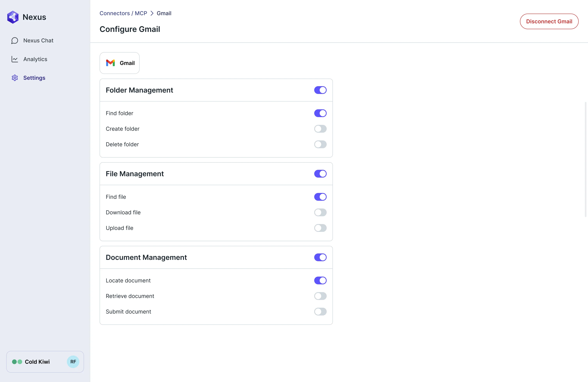Viewport: 588px width, 382px height.
Task: Enable the Download file toggle
Action: point(320,213)
